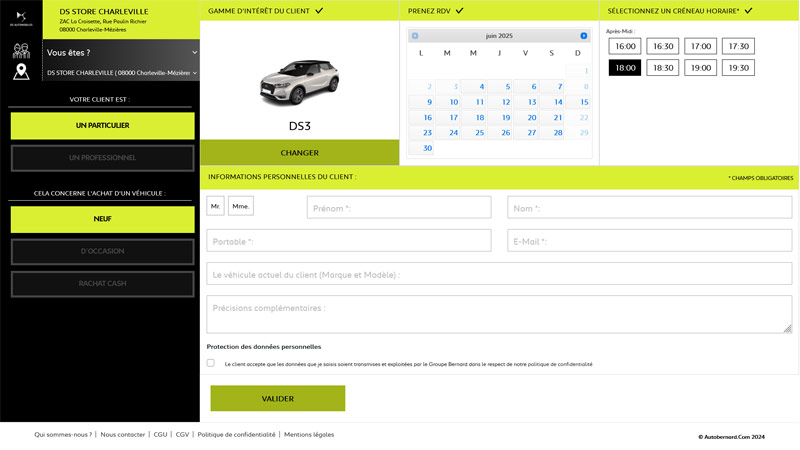Click the current vehicle Marque et Modèle field

pyautogui.click(x=499, y=274)
